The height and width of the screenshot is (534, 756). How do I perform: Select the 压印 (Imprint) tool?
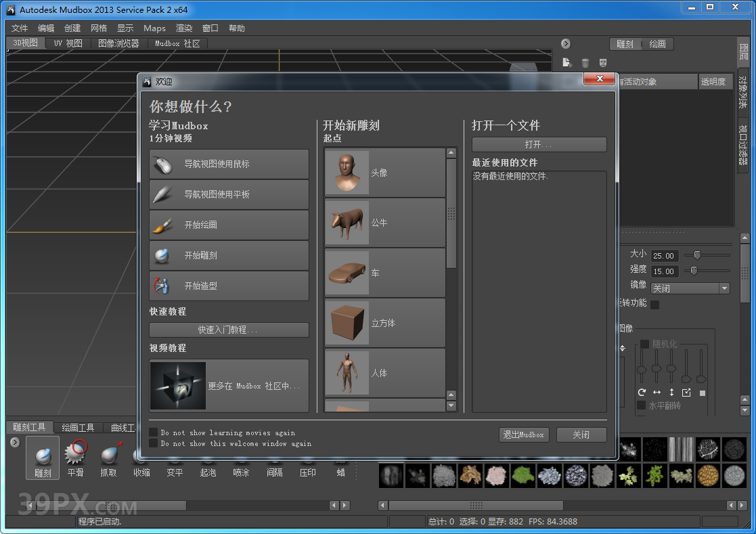click(308, 458)
